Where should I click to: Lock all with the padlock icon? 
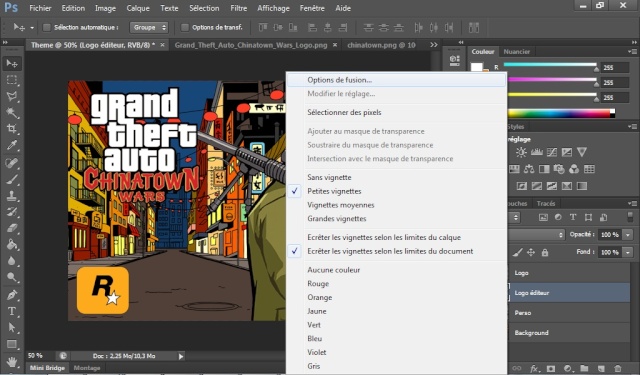tap(545, 253)
